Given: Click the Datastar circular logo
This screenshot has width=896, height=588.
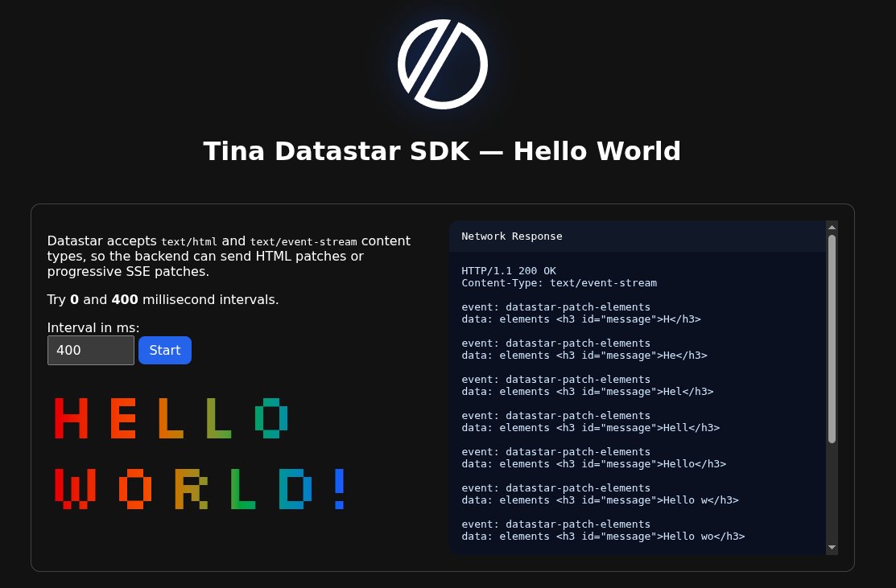Looking at the screenshot, I should (x=442, y=64).
